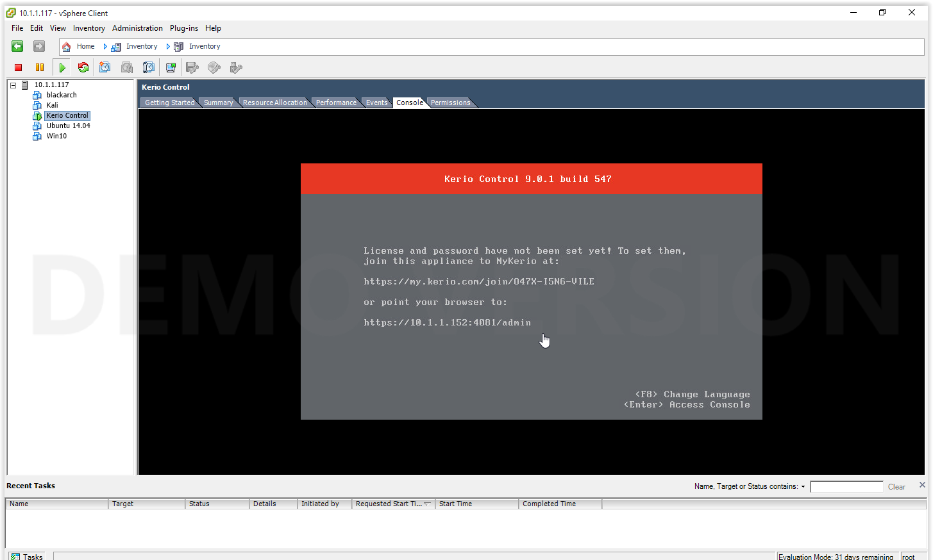Screen dimensions: 933x560
Task: Click the Inventory breadcrumb directly after Home
Action: (x=142, y=46)
